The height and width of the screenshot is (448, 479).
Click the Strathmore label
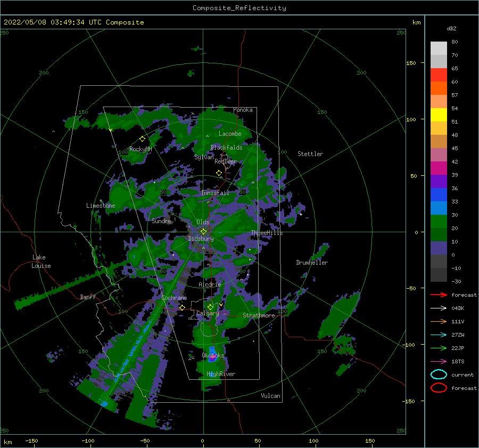(x=259, y=315)
